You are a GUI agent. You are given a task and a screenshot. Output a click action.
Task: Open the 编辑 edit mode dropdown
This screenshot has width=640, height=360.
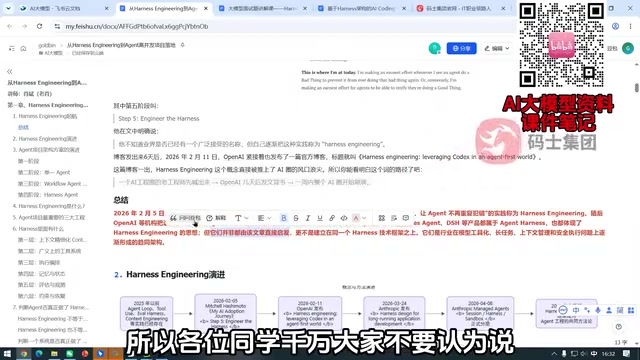(497, 48)
